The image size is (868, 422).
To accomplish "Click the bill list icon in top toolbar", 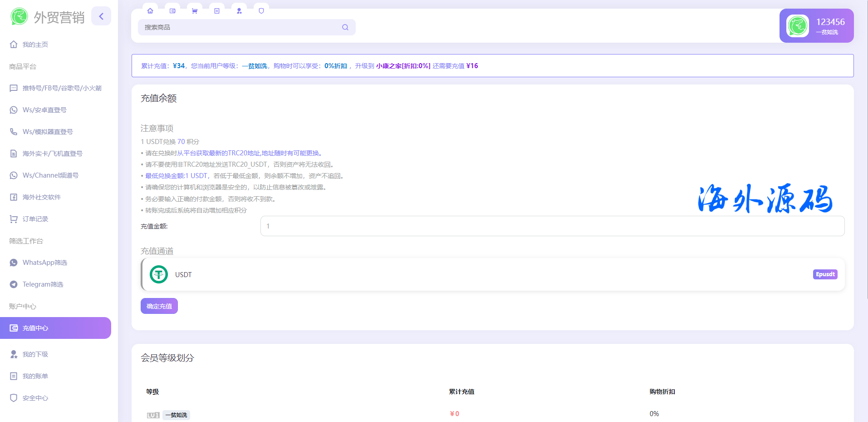I will 217,11.
